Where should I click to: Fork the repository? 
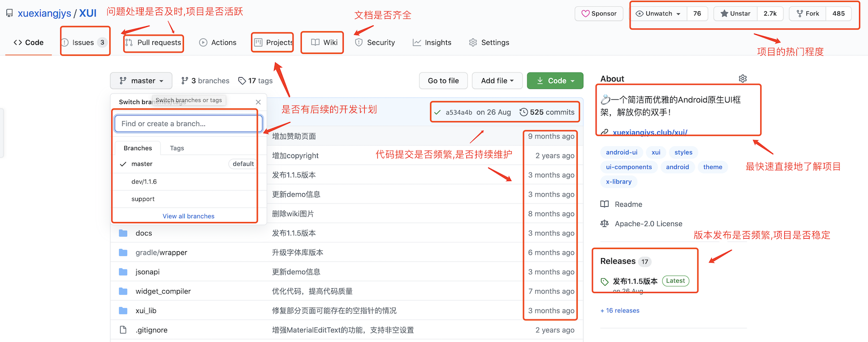808,14
